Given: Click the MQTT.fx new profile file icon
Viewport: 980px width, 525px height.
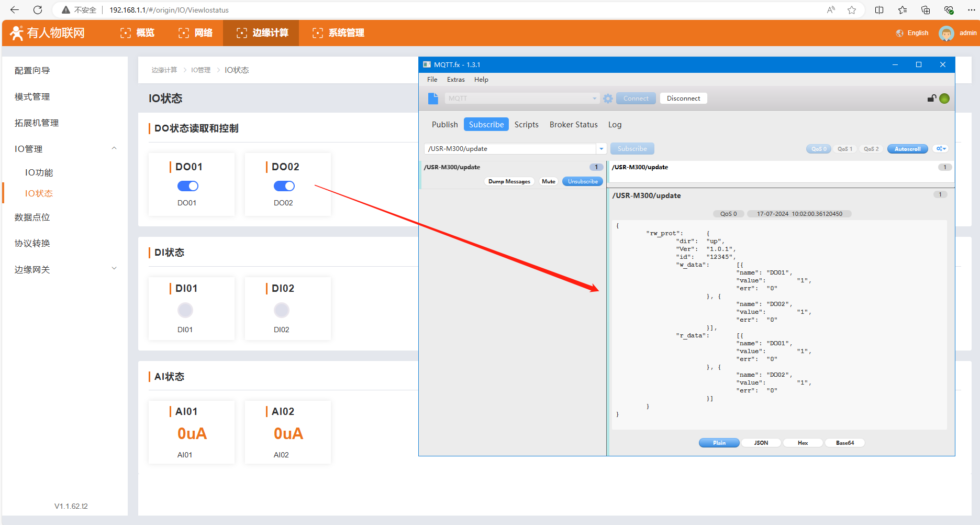Looking at the screenshot, I should pos(433,99).
